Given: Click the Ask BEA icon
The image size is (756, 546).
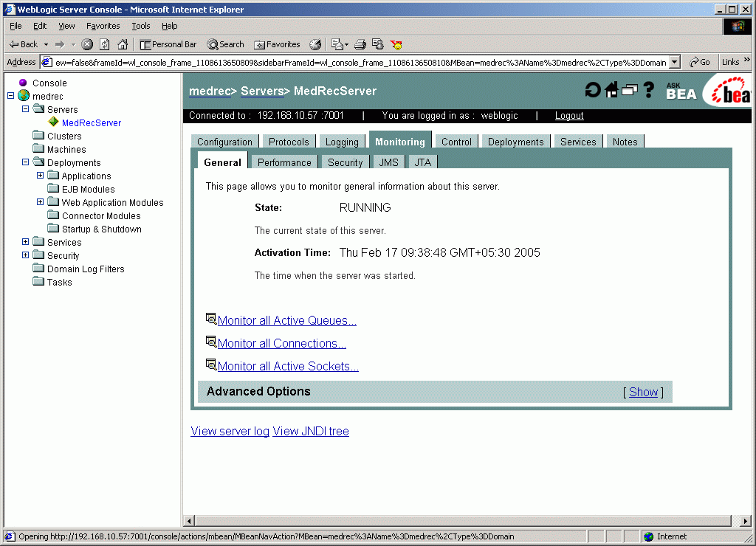Looking at the screenshot, I should click(681, 91).
